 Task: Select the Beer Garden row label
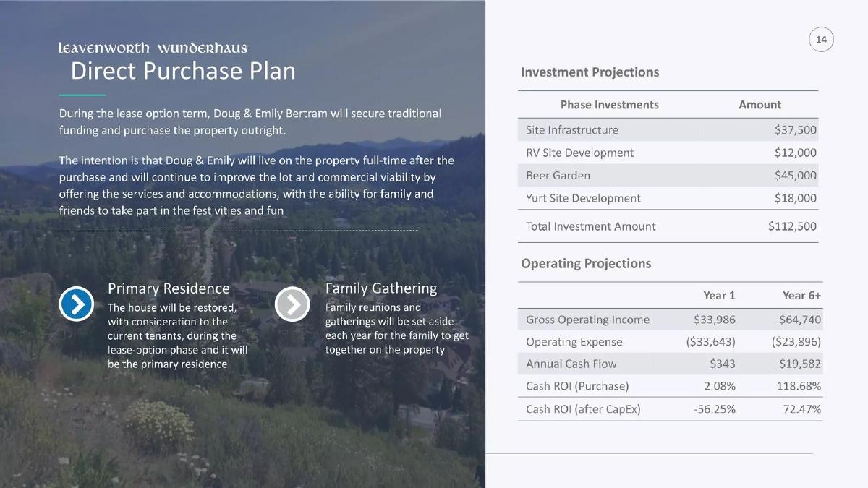[558, 176]
